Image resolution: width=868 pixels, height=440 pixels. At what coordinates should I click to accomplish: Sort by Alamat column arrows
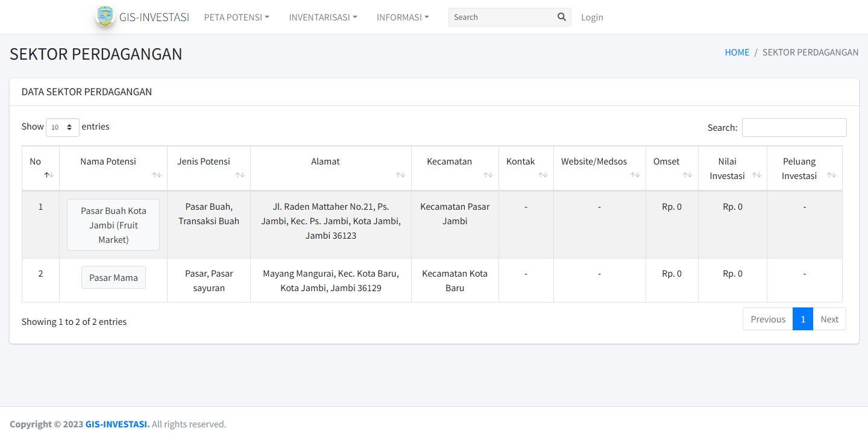pyautogui.click(x=400, y=175)
